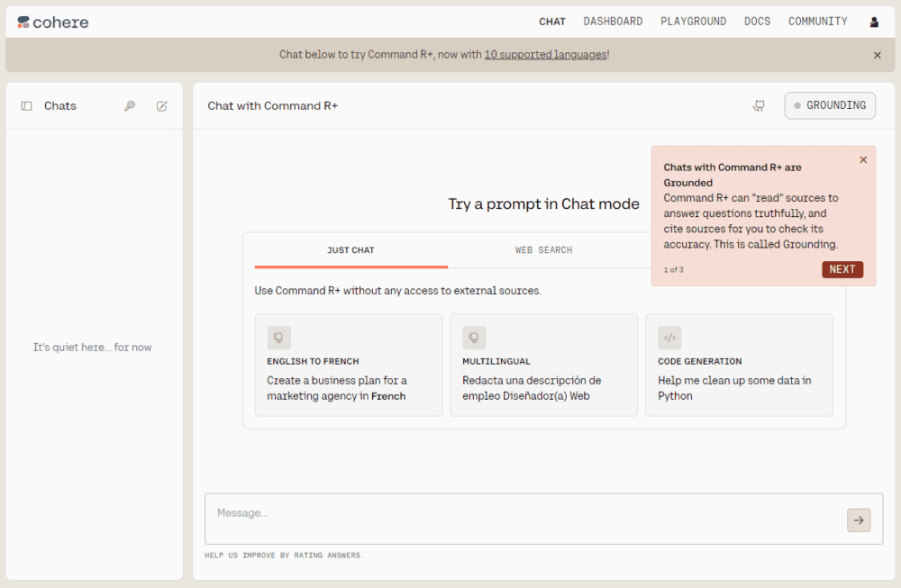This screenshot has height=588, width=901.
Task: Send message with the arrow button
Action: [859, 520]
